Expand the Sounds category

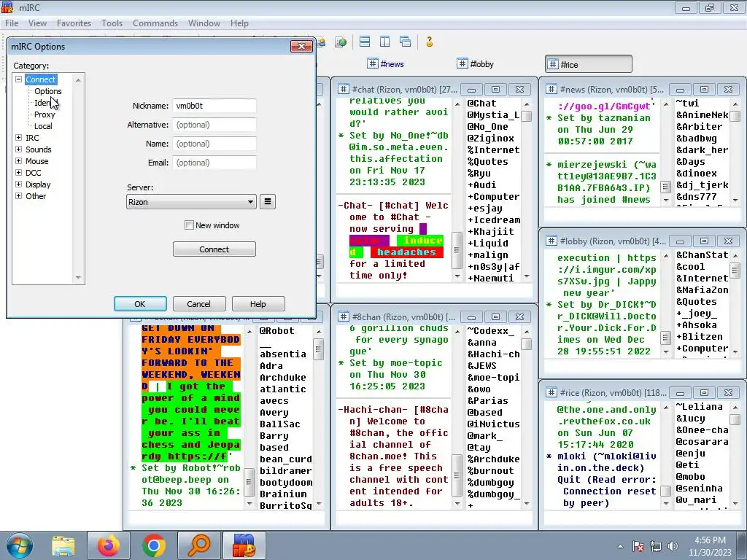point(18,149)
